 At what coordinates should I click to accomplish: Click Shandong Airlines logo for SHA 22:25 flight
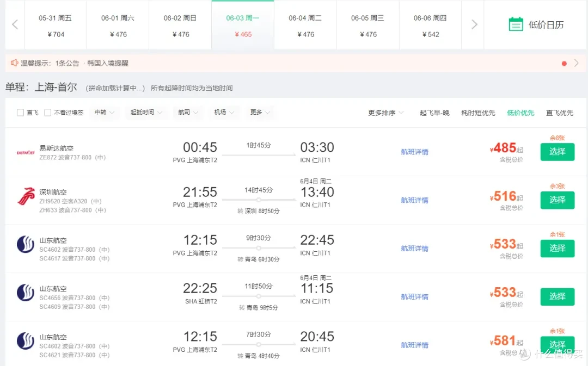[x=26, y=293]
